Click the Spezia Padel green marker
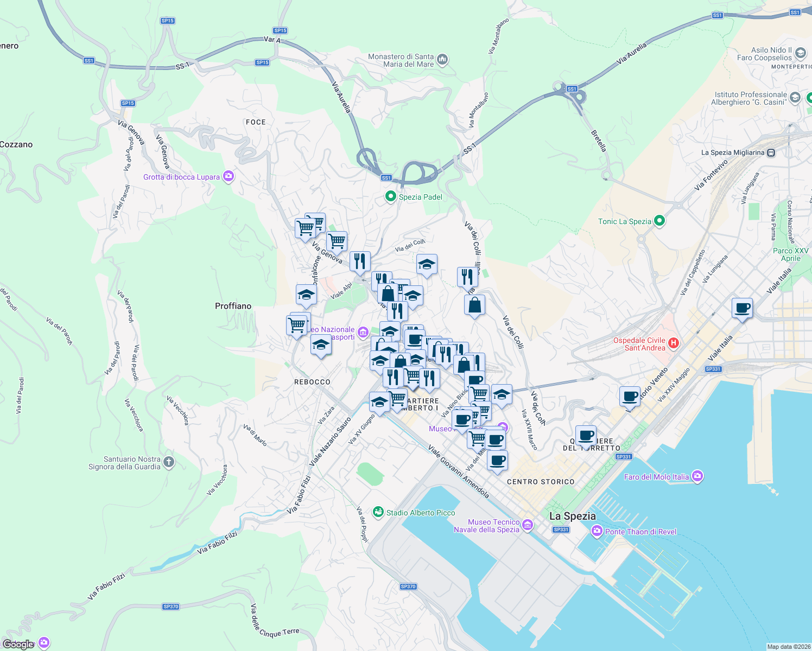Viewport: 812px width, 651px height. click(x=390, y=197)
